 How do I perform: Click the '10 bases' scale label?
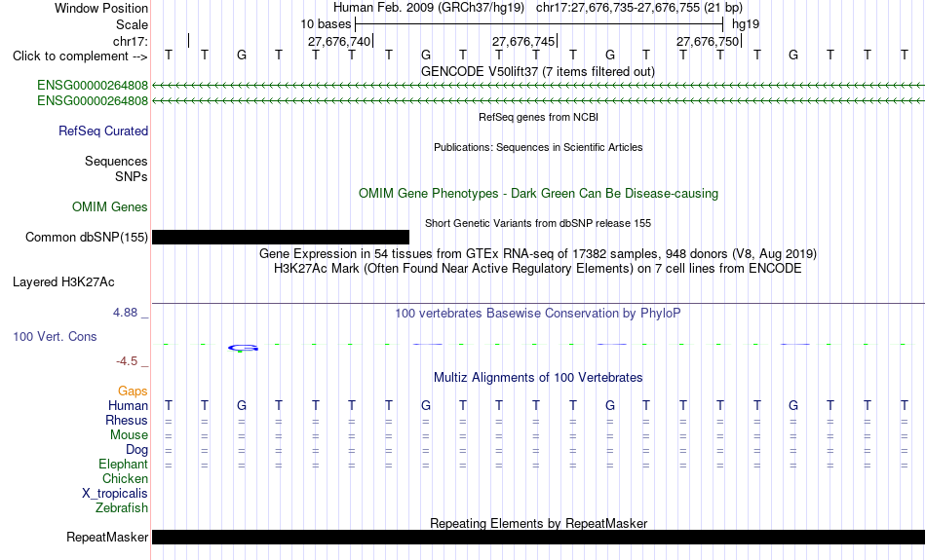point(326,24)
